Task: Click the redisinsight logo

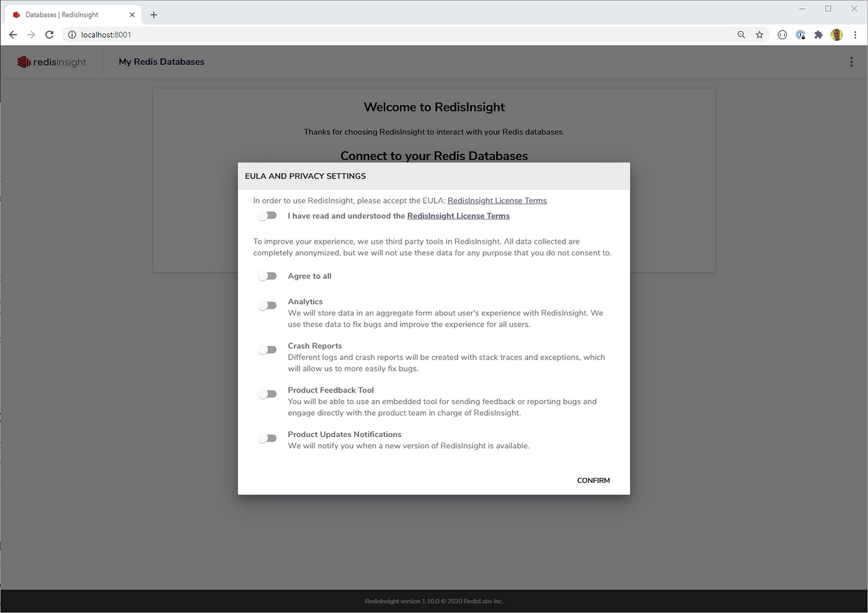Action: [52, 62]
